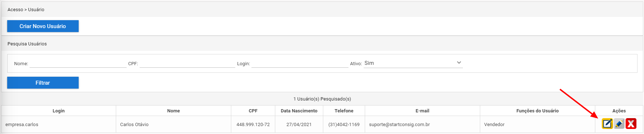The image size is (644, 134).
Task: Open the Ativo dropdown chevron arrow
Action: tap(459, 63)
